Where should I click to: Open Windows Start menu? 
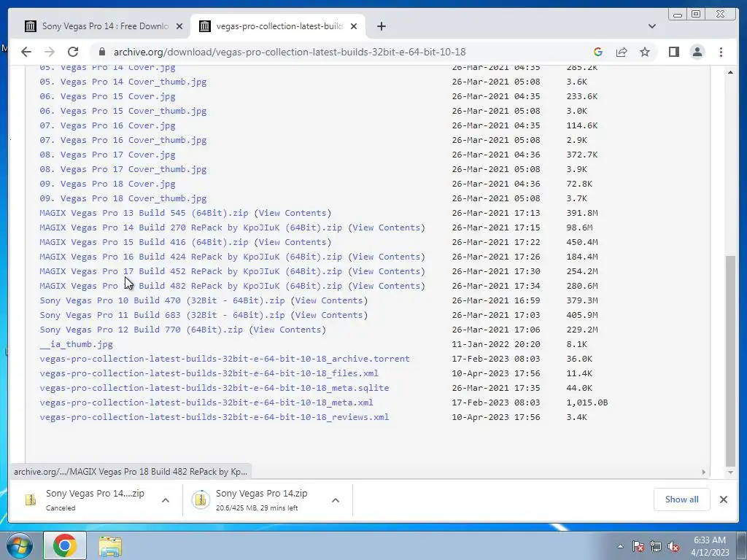tap(20, 545)
